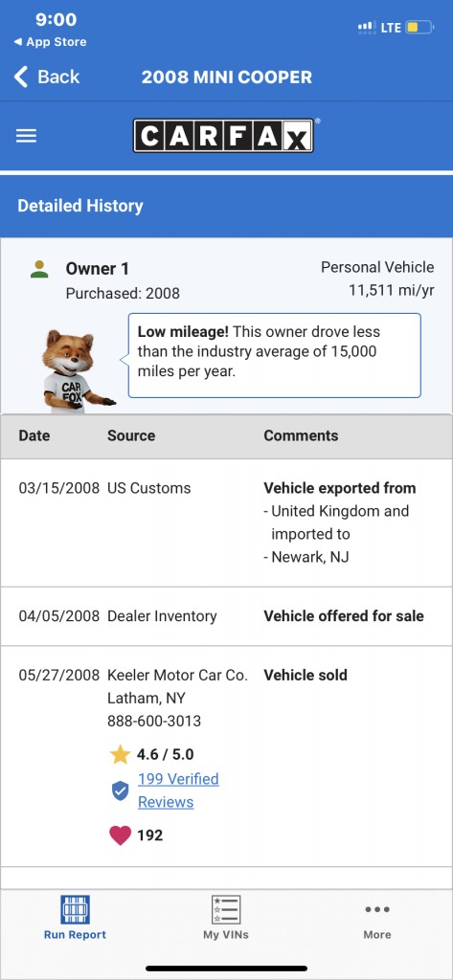This screenshot has width=453, height=980.
Task: Tap the verified reviews shield icon
Action: tap(120, 791)
